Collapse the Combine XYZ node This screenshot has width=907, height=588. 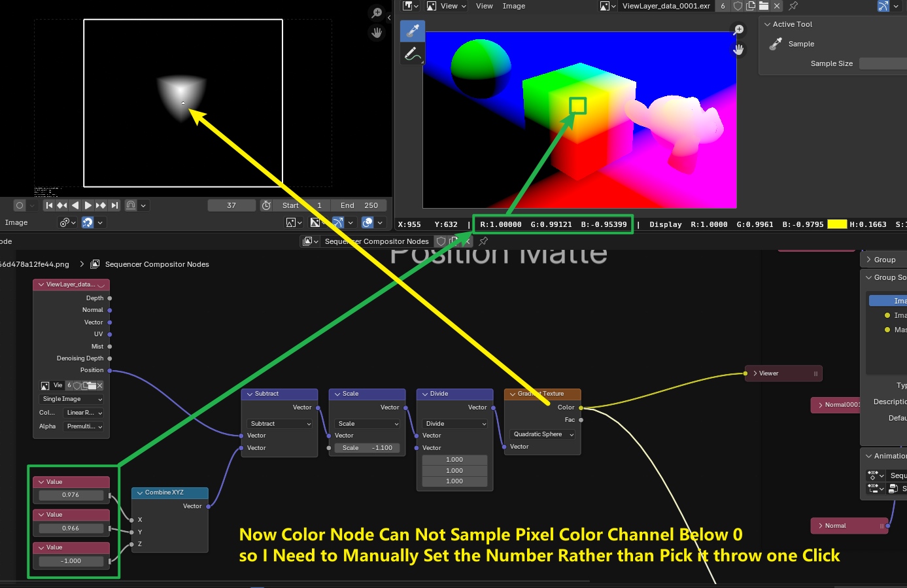tap(140, 493)
